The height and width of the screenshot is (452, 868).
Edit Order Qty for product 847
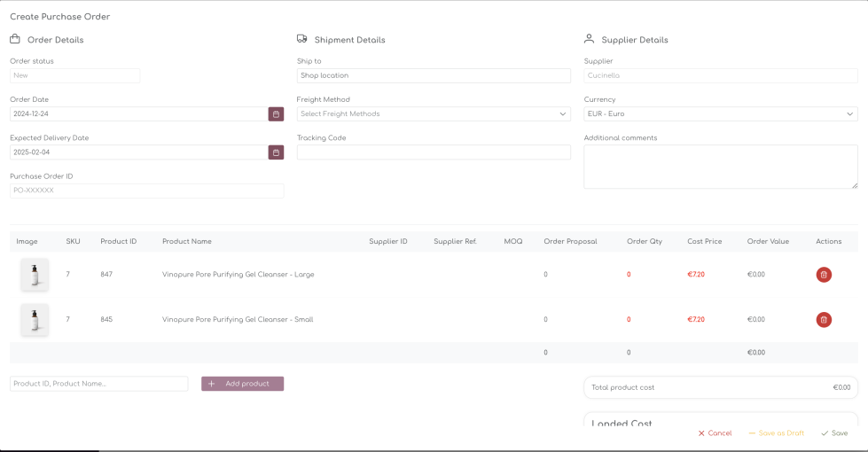(629, 275)
